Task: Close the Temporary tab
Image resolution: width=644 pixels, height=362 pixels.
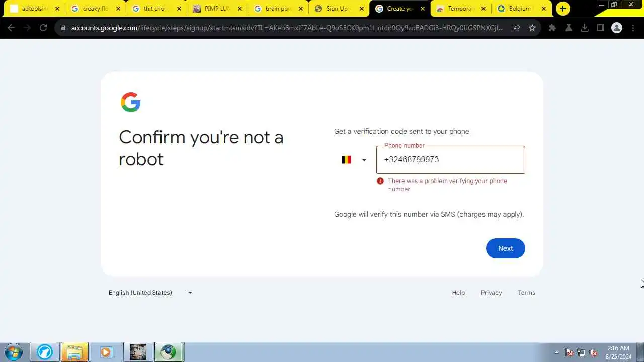Action: [484, 9]
